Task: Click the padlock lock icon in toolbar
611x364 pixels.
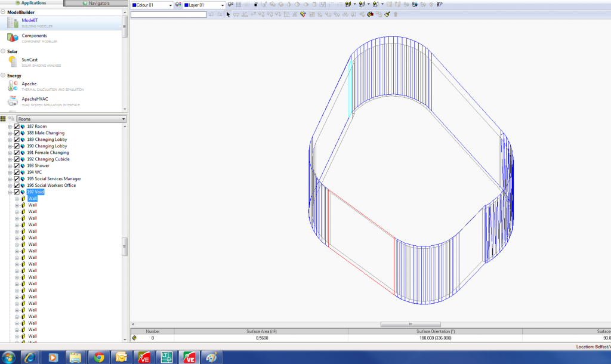Action: pos(255,5)
